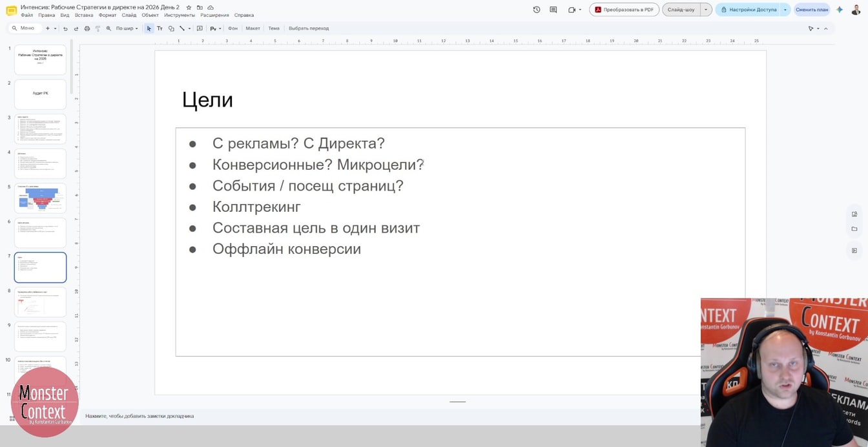Expand new slide layout dropdown arrow
This screenshot has height=447, width=868.
pos(55,28)
